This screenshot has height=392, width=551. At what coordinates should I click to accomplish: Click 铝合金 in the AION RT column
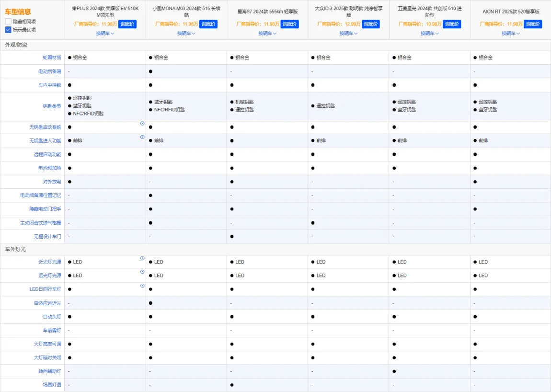pos(486,58)
